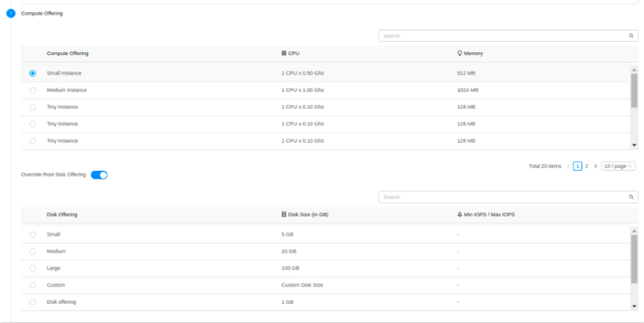
Task: Click the '1024 MB' memory cell
Action: click(x=468, y=90)
